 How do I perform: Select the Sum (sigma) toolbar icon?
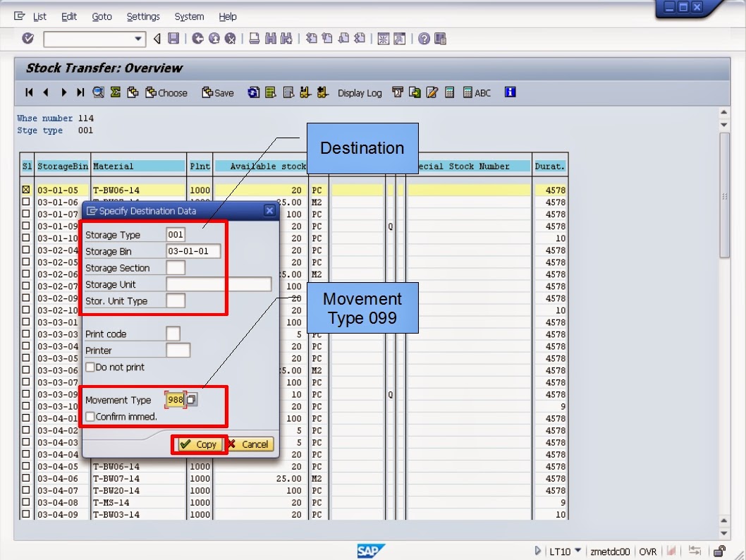click(114, 92)
